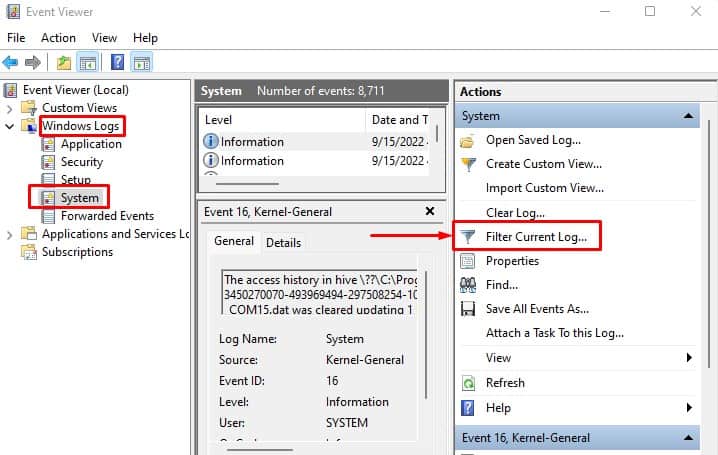Collapse the System section in Actions pane
The height and width of the screenshot is (455, 718).
(688, 116)
